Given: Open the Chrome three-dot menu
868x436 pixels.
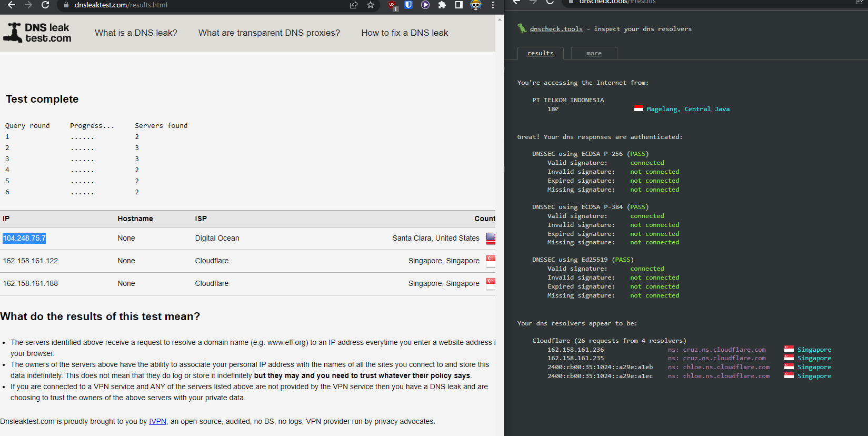Looking at the screenshot, I should coord(493,5).
